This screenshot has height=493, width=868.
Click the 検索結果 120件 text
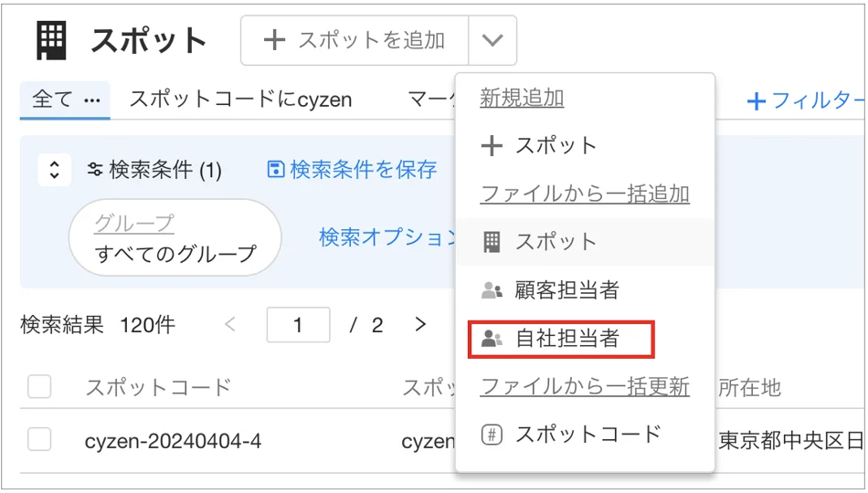point(98,325)
